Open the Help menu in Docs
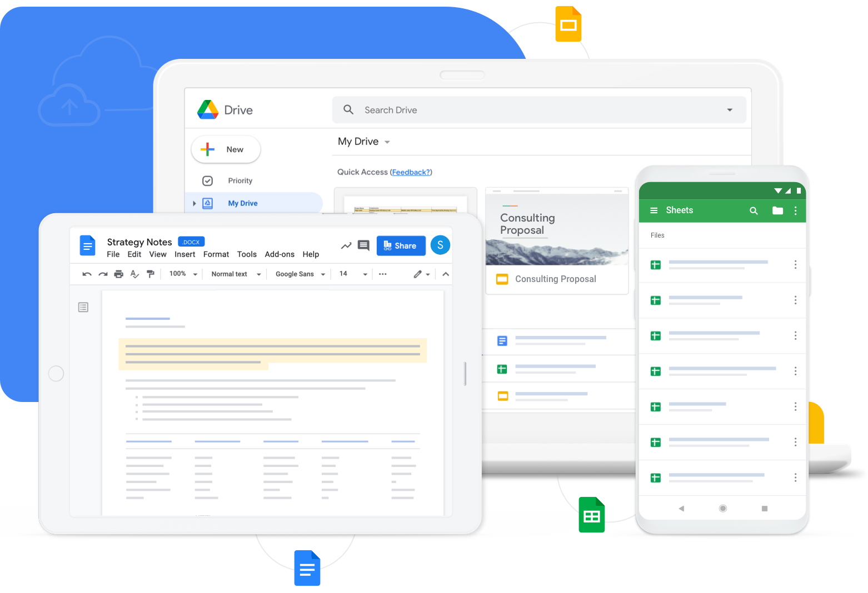 coord(311,254)
